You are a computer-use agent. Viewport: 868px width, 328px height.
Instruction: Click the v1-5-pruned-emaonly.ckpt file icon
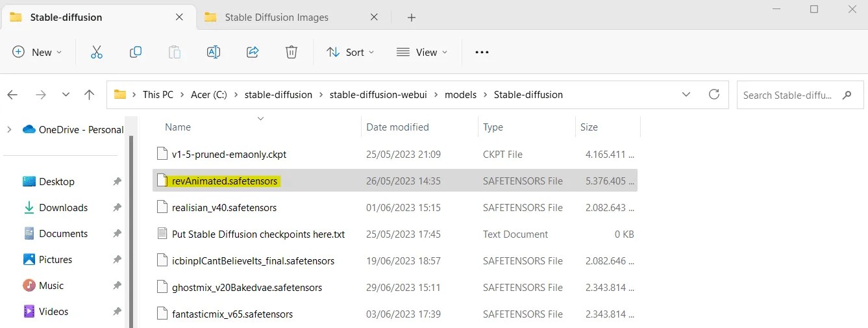point(162,154)
